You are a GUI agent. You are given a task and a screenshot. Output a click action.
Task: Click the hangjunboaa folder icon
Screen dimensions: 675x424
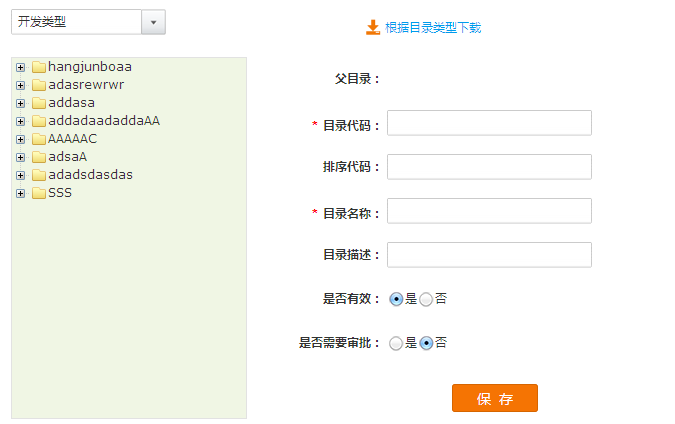pos(39,67)
